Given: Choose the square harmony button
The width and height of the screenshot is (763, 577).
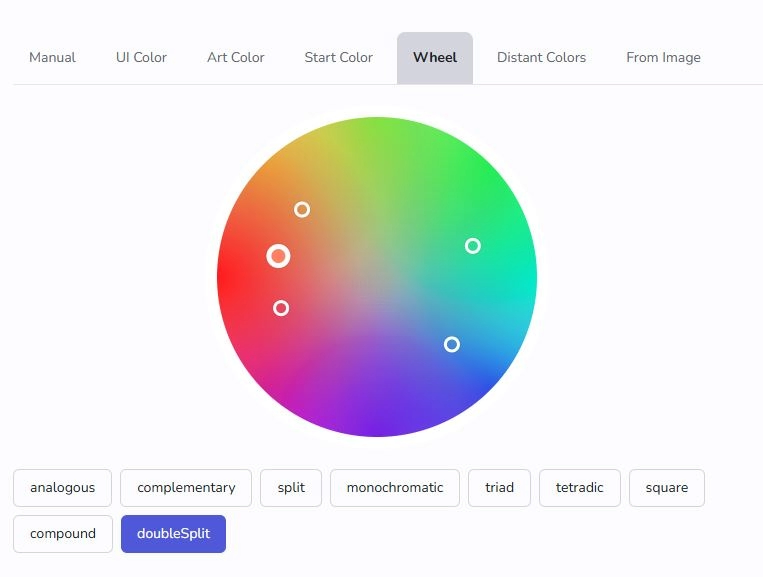Looking at the screenshot, I should [x=667, y=487].
